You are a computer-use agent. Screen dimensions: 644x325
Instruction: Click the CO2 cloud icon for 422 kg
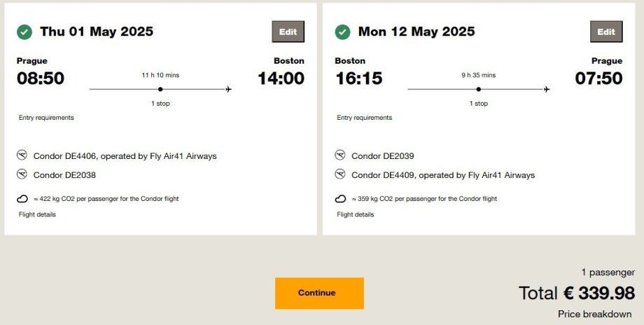22,199
